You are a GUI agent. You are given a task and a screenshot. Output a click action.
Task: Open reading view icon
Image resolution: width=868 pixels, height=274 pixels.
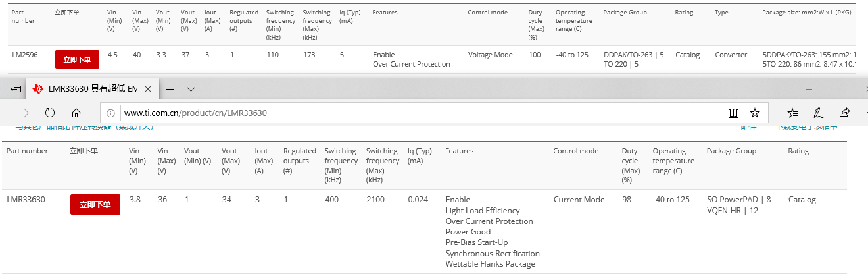click(x=733, y=113)
